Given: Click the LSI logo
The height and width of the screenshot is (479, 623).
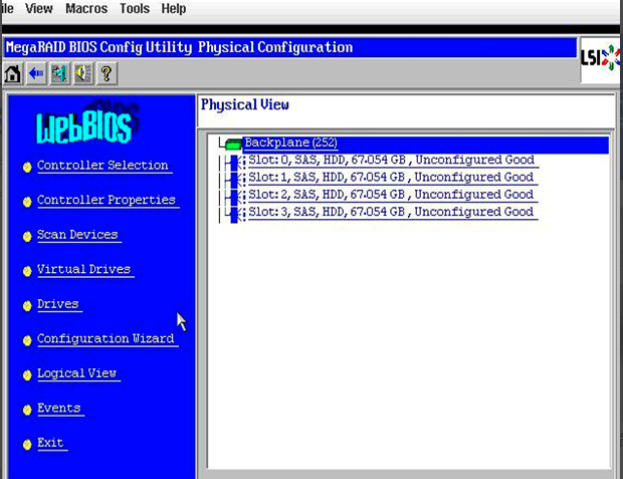Looking at the screenshot, I should tap(600, 58).
